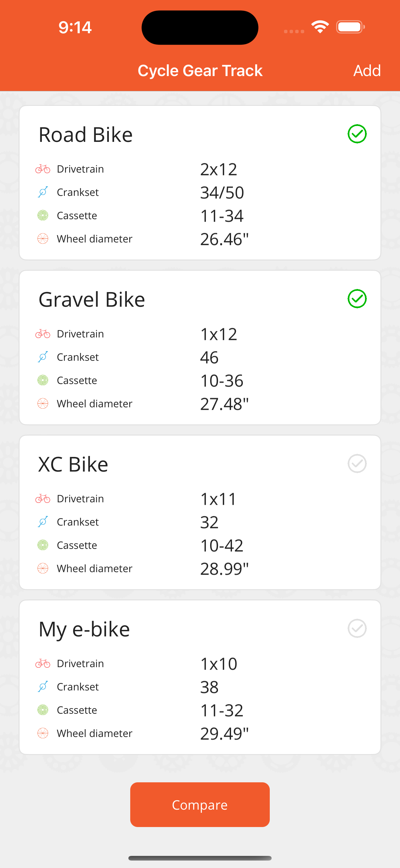The height and width of the screenshot is (868, 400).
Task: Check the My e-bike selection circle
Action: point(357,628)
